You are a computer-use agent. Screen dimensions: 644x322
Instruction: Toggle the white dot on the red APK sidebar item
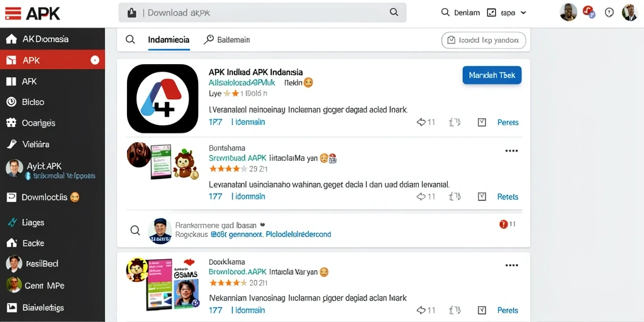tap(95, 60)
